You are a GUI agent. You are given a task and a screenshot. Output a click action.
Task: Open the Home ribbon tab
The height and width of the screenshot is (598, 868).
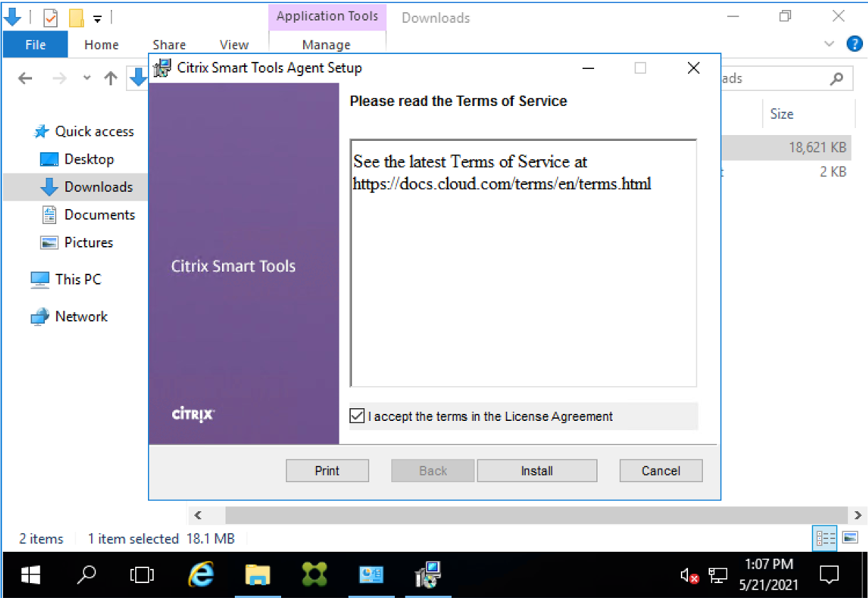click(x=101, y=45)
